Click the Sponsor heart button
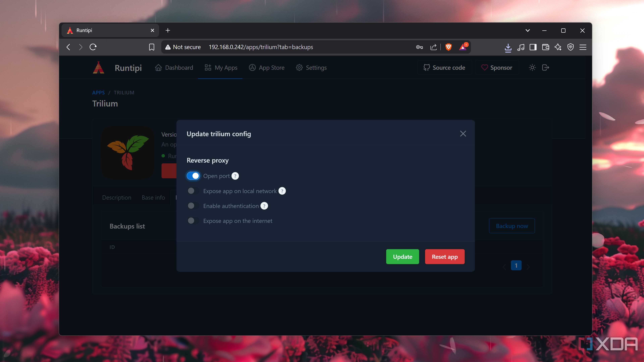Image resolution: width=644 pixels, height=362 pixels. [x=497, y=67]
